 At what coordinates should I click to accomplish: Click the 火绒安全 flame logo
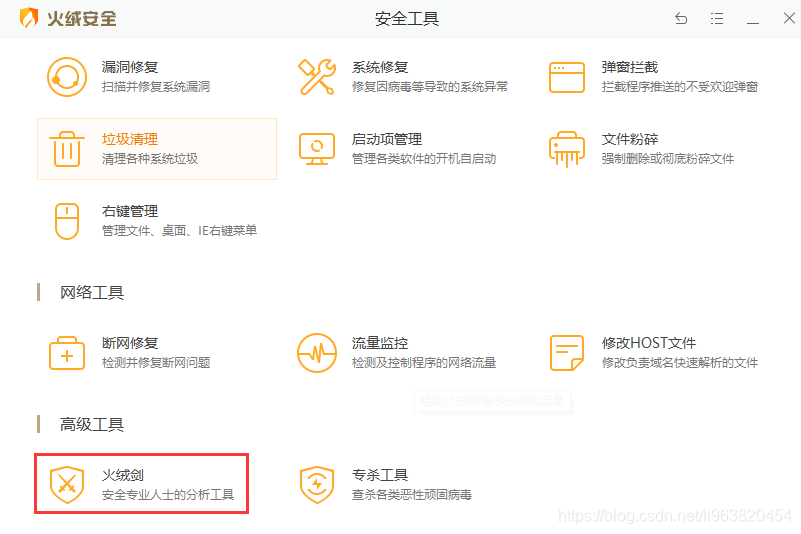[29, 18]
